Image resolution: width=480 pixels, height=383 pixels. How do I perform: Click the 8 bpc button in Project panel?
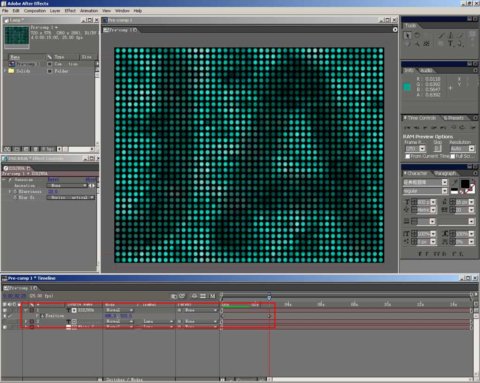tap(49, 149)
